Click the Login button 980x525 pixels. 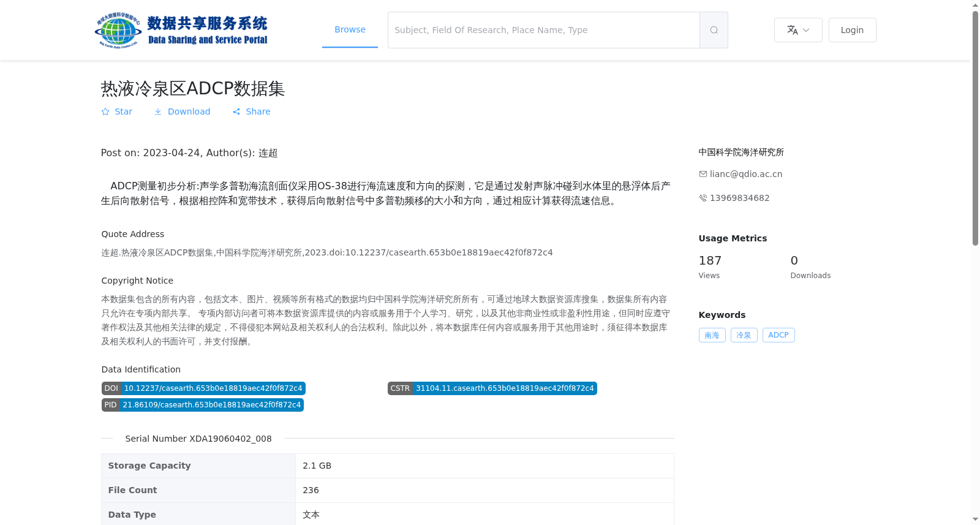point(852,30)
